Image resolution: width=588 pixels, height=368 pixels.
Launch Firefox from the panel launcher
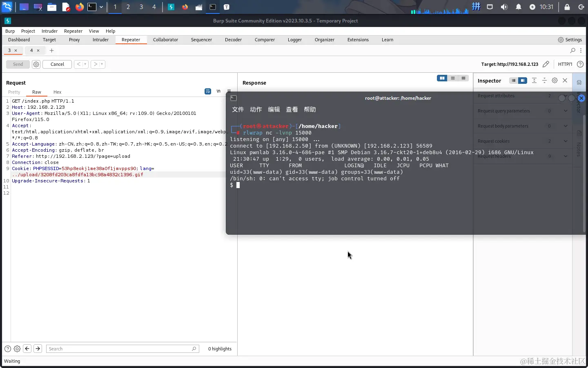pos(79,7)
